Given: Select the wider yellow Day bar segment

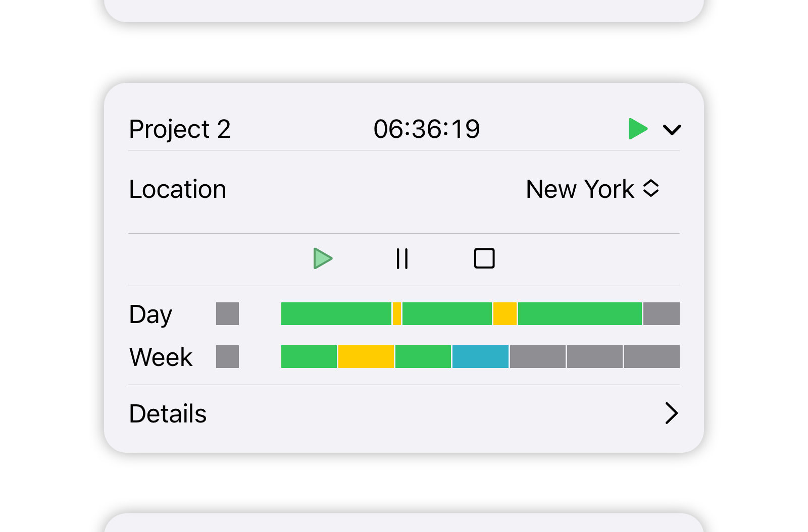Looking at the screenshot, I should pyautogui.click(x=505, y=314).
